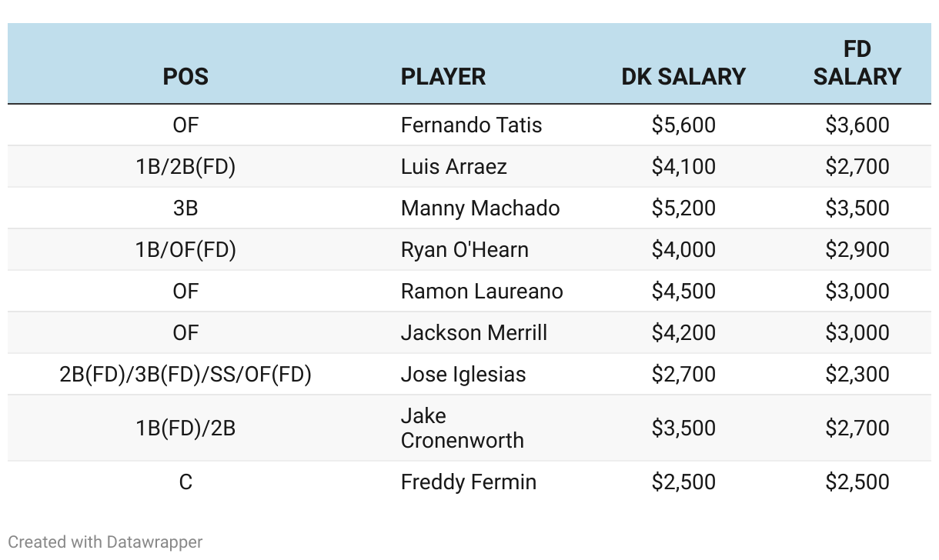Click the PLAYER column header

[443, 76]
